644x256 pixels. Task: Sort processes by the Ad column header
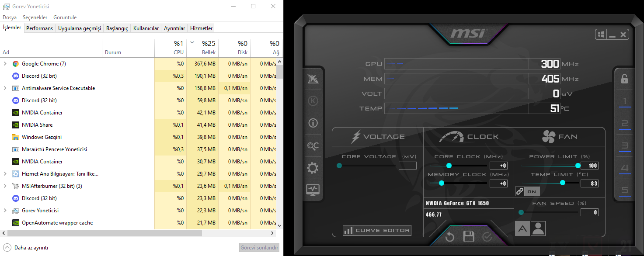coord(51,48)
